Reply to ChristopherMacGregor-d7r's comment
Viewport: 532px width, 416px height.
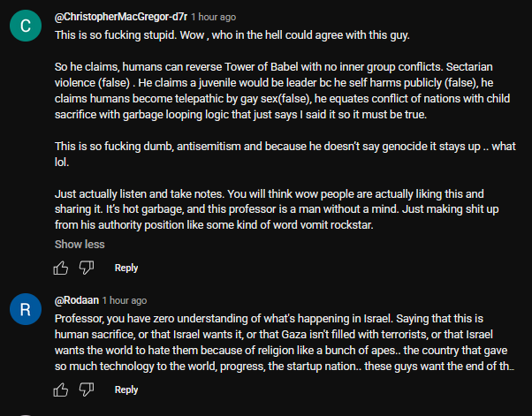[x=126, y=268]
